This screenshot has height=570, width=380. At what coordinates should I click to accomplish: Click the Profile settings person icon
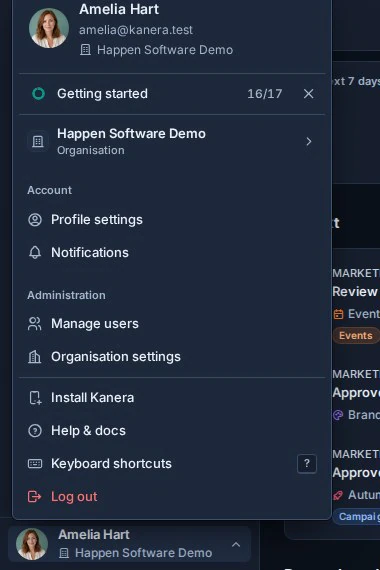pyautogui.click(x=35, y=220)
